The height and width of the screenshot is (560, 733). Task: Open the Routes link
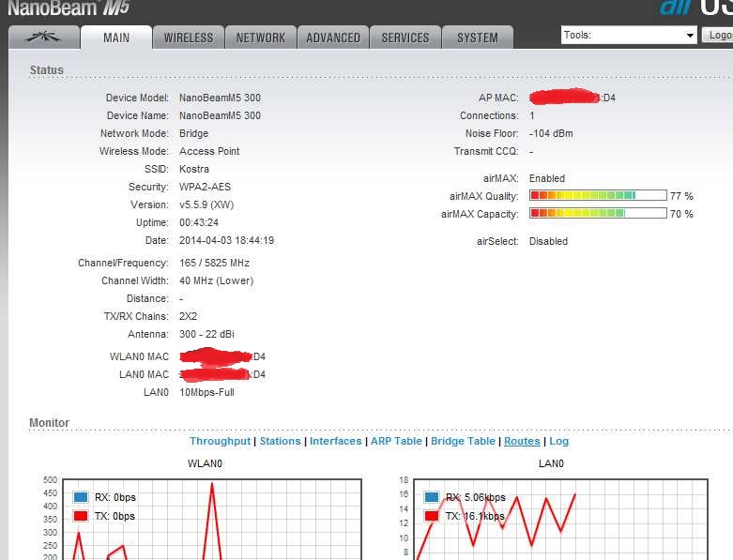[x=522, y=441]
